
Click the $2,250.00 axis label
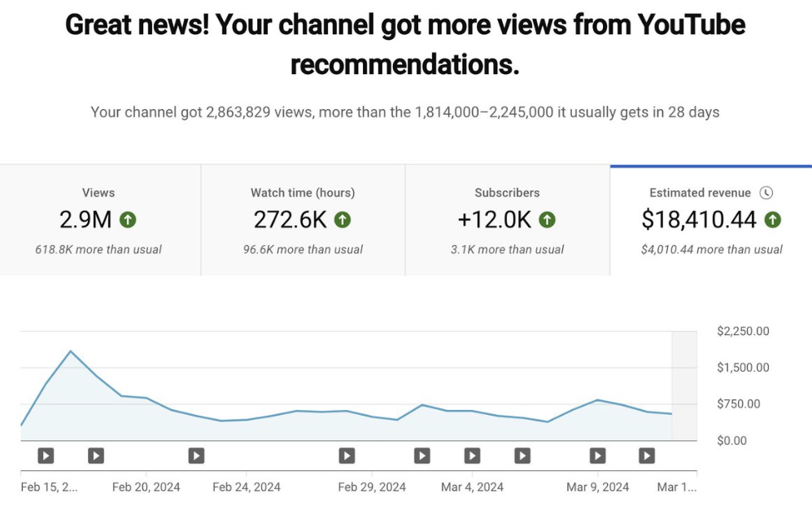click(x=743, y=331)
